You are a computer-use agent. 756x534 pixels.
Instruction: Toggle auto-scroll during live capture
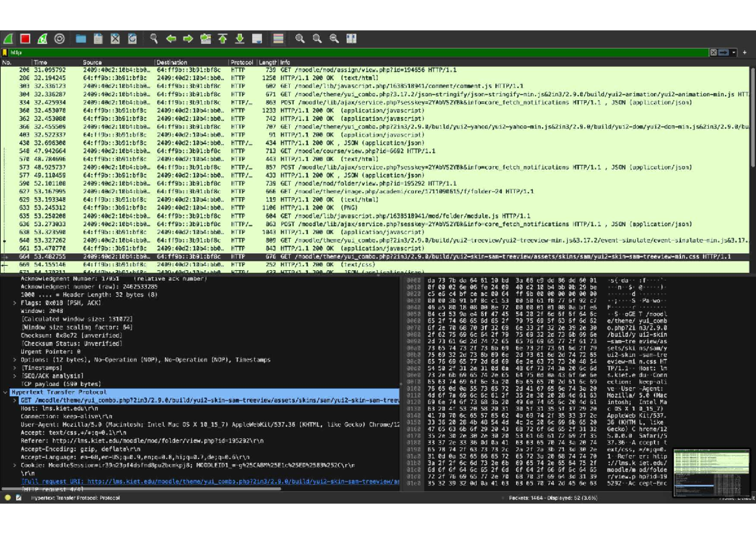click(257, 38)
